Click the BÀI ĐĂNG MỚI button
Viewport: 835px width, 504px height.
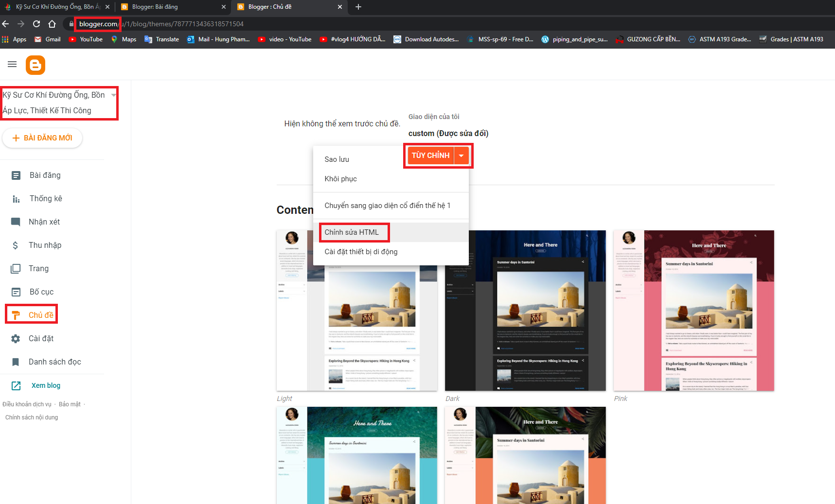pos(42,138)
